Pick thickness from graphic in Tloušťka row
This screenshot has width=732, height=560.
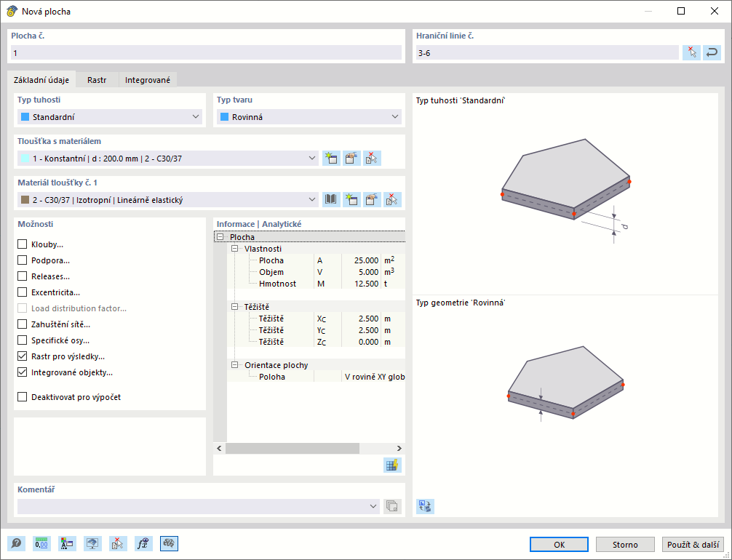372,159
